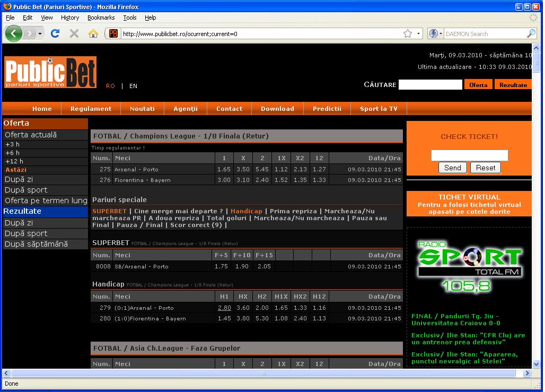This screenshot has height=392, width=545.
Task: Select Oferta actuală in sidebar
Action: [x=45, y=135]
